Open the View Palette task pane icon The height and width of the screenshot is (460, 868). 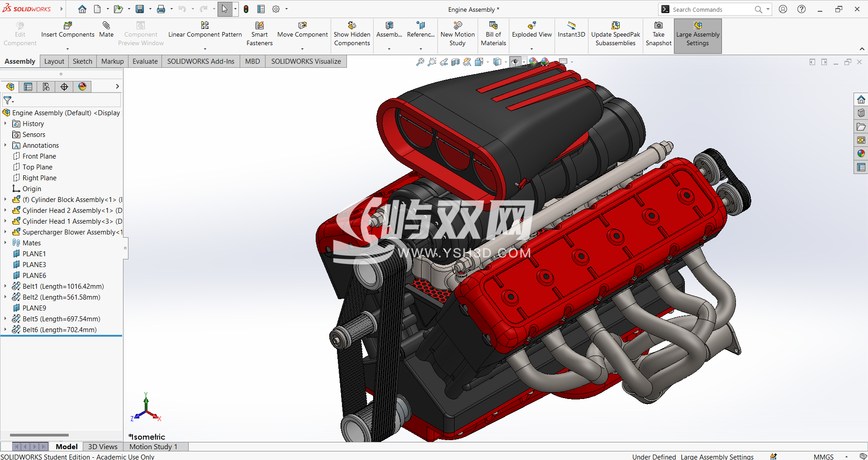click(861, 140)
